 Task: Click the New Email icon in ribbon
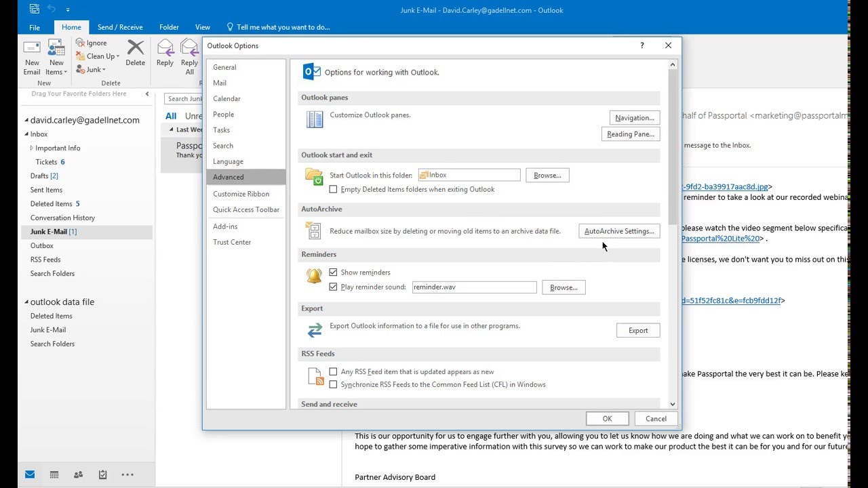point(32,48)
